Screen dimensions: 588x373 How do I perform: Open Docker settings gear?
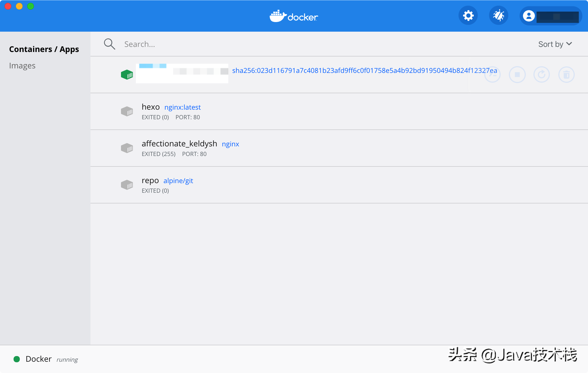pos(468,16)
